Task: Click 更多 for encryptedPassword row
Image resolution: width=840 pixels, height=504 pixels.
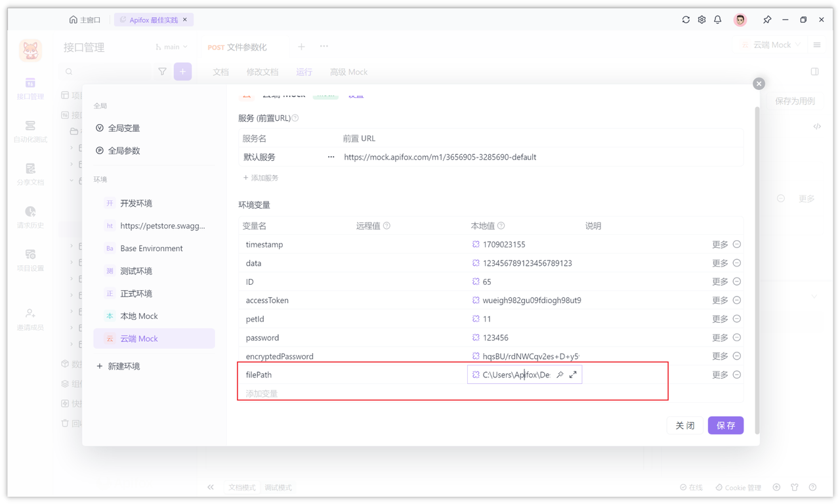Action: point(720,356)
